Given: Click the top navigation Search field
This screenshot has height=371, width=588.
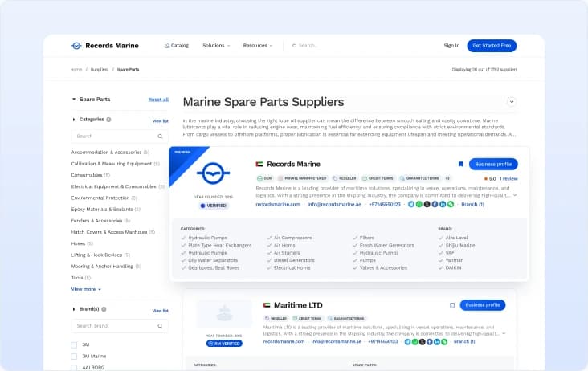Looking at the screenshot, I should click(305, 46).
